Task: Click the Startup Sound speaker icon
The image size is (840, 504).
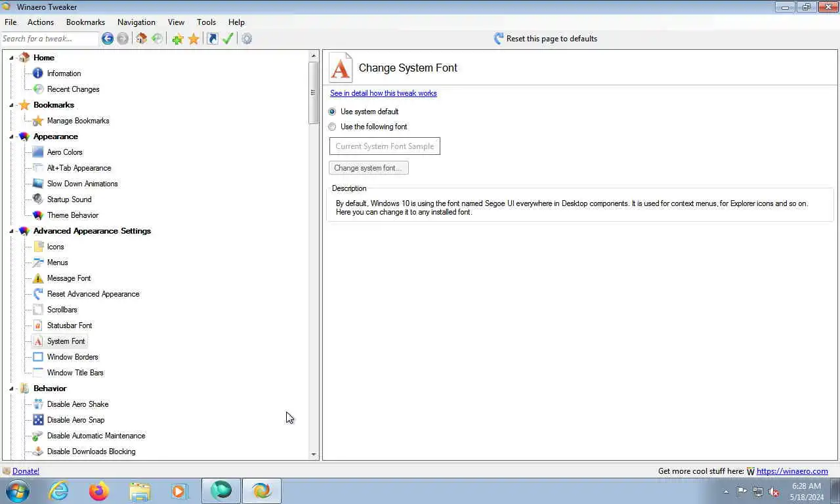Action: 38,199
